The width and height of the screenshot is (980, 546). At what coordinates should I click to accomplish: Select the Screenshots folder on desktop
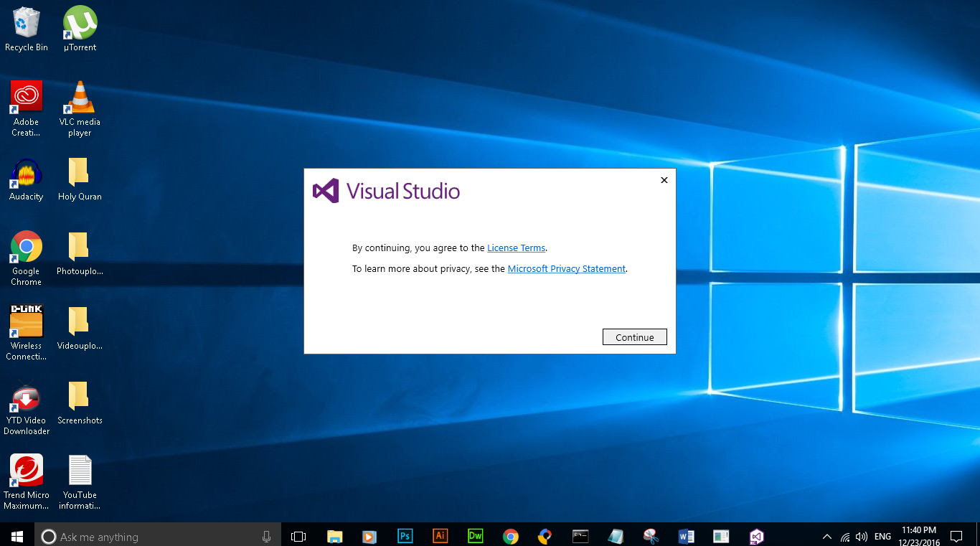[80, 403]
